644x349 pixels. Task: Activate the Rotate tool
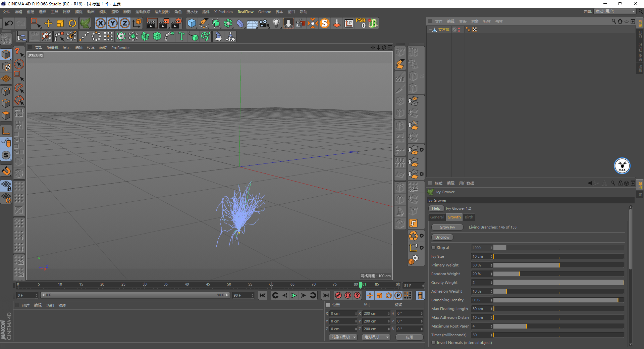(72, 23)
